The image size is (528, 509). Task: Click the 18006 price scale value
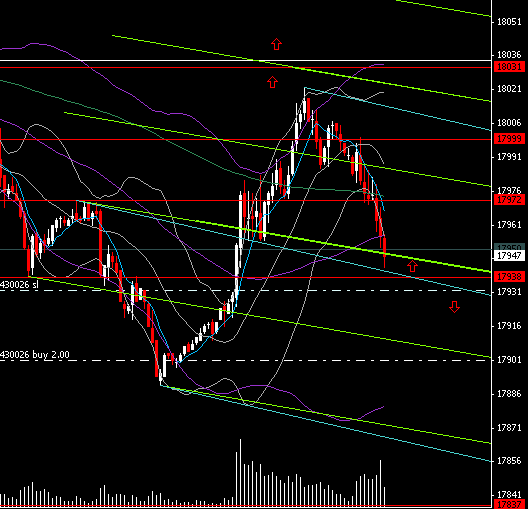[x=509, y=123]
